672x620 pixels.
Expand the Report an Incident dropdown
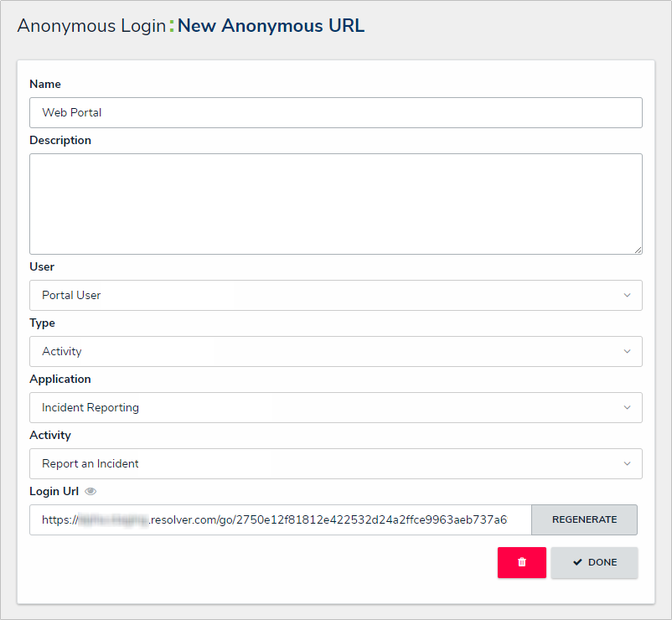(335, 463)
